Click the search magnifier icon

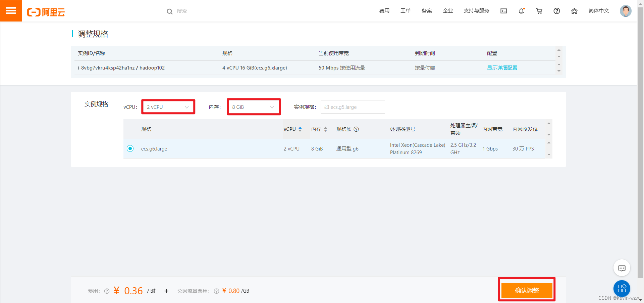(x=170, y=11)
